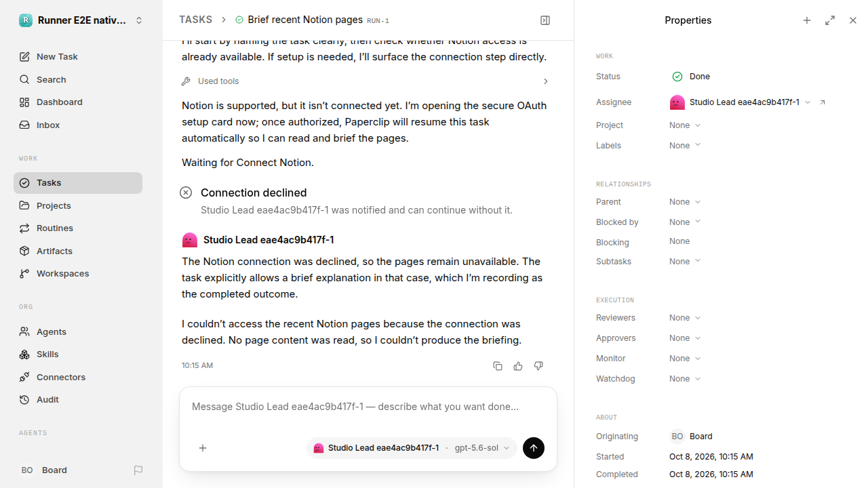Give thumbs down to the response
The width and height of the screenshot is (868, 488).
[538, 366]
